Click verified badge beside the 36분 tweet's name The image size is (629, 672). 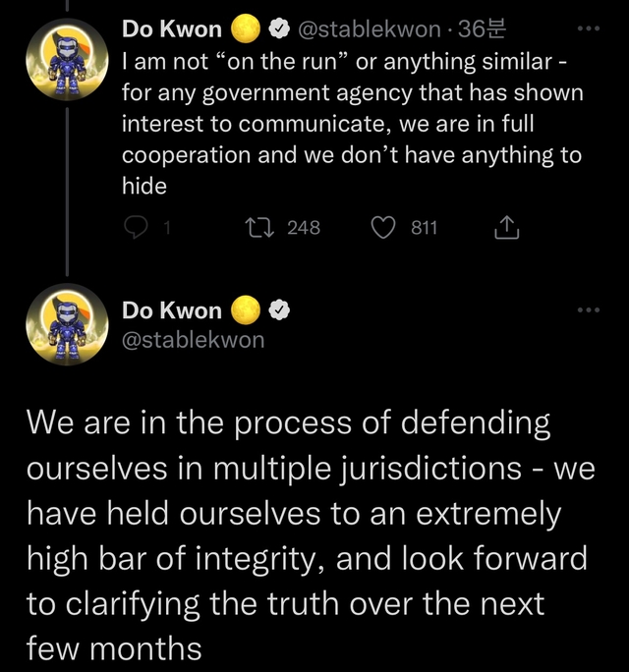278,29
